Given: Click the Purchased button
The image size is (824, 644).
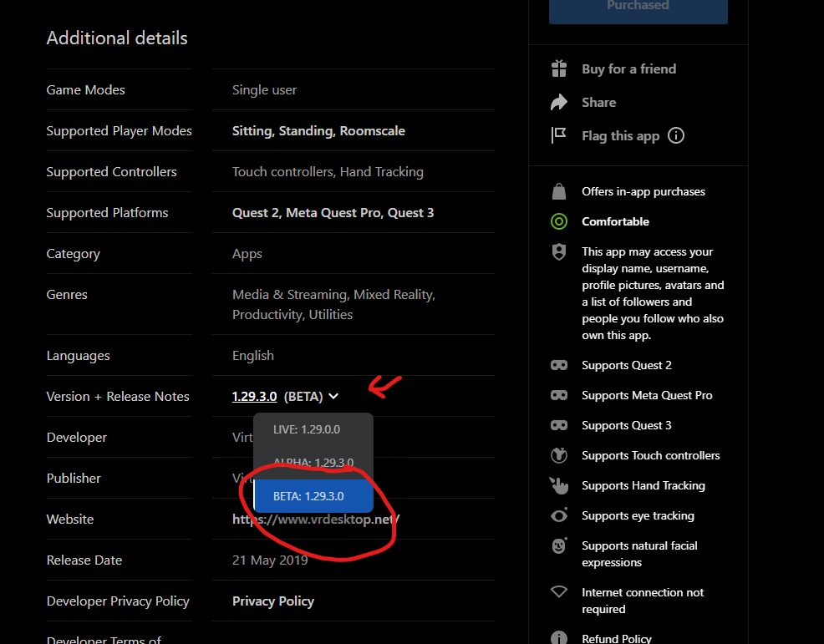Looking at the screenshot, I should [638, 8].
